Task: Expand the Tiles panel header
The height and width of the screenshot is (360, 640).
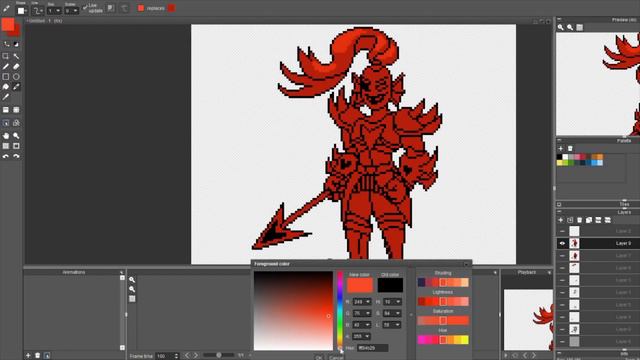Action: [560, 204]
